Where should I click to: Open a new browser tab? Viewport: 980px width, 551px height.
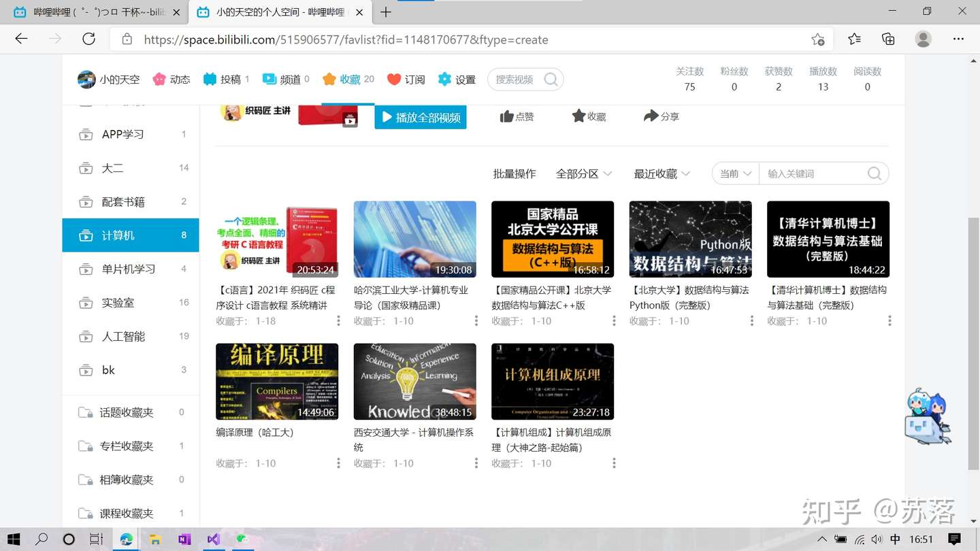(x=386, y=12)
